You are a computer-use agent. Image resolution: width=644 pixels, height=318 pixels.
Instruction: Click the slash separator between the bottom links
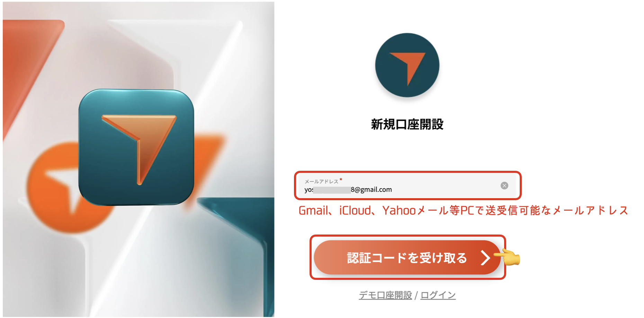tap(416, 295)
